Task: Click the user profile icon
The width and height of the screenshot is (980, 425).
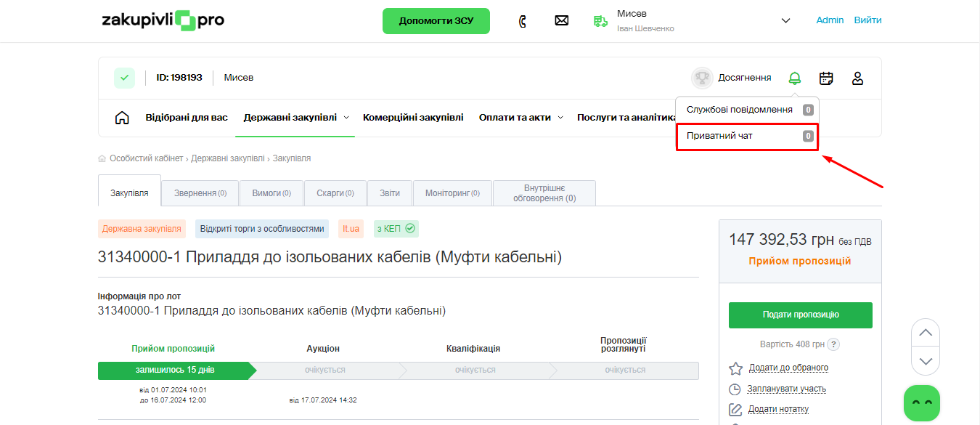Action: [x=857, y=78]
